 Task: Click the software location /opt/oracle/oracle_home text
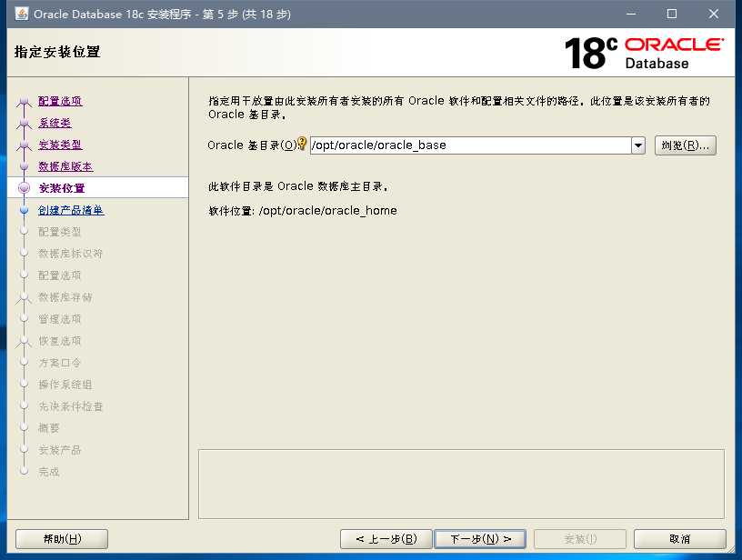pyautogui.click(x=327, y=211)
